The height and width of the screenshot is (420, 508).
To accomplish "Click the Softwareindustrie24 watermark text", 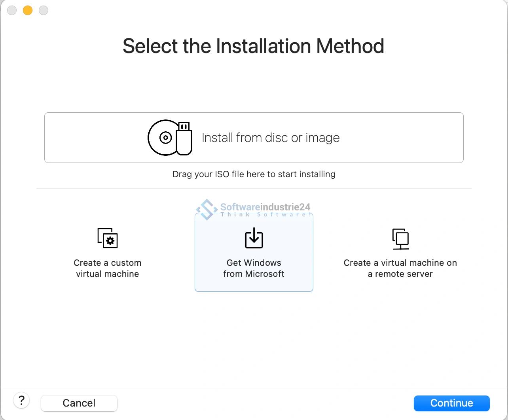I will click(x=265, y=207).
